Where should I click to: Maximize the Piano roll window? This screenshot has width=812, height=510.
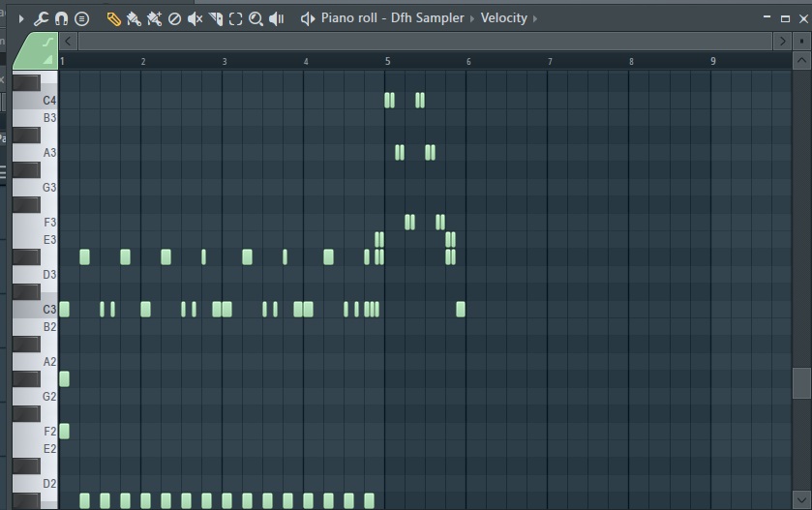pyautogui.click(x=785, y=18)
